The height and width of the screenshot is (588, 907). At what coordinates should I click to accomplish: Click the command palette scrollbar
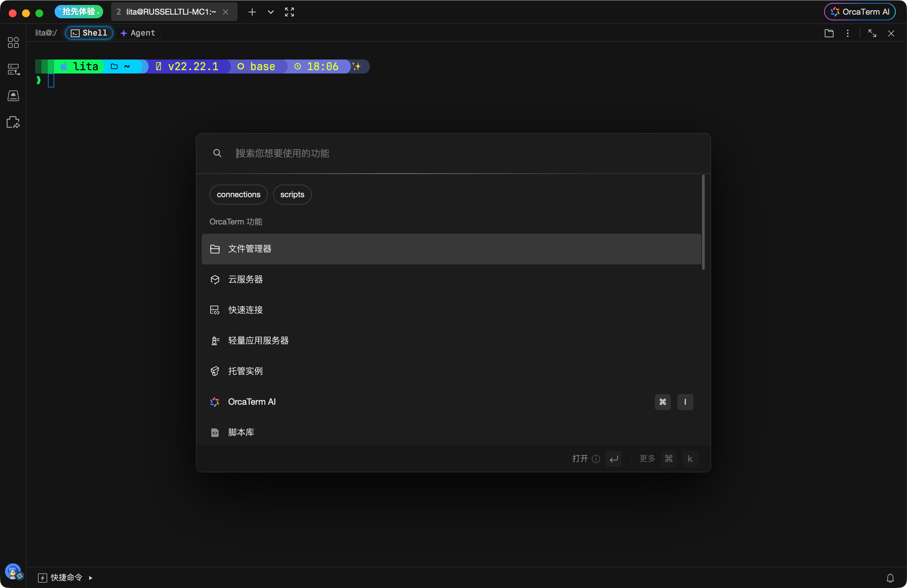(x=703, y=222)
